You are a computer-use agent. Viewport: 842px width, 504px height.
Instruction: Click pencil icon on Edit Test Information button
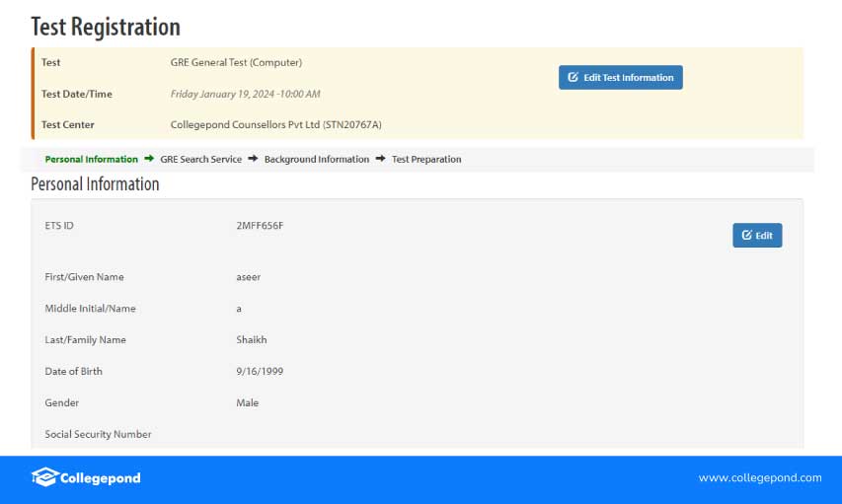[x=574, y=78]
